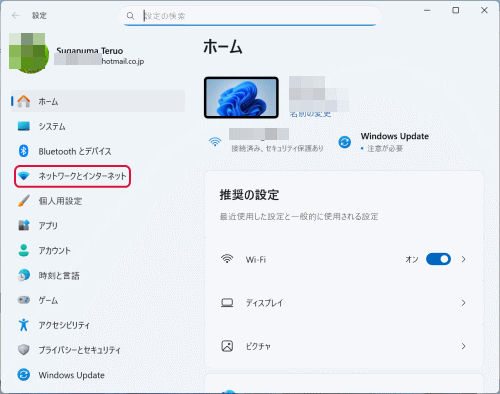The image size is (500, 394).
Task: Click the アクセシビリティ figure icon
Action: pyautogui.click(x=24, y=325)
